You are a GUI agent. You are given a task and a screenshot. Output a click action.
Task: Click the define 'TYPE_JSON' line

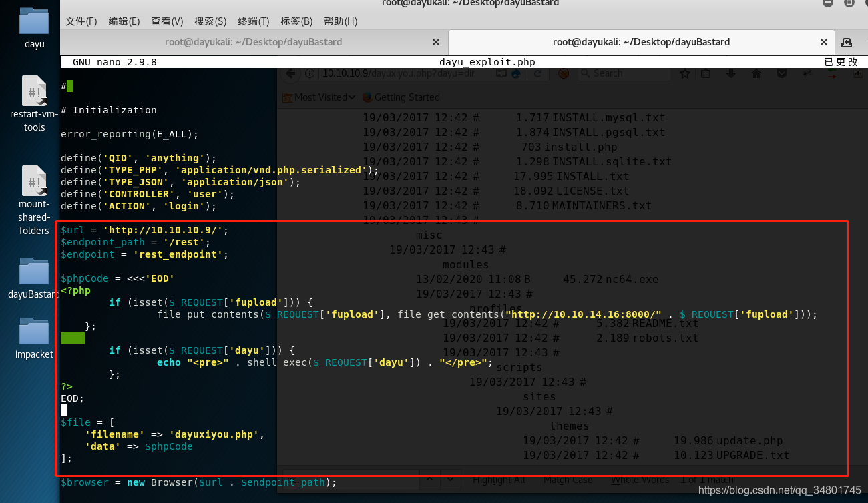coord(181,182)
